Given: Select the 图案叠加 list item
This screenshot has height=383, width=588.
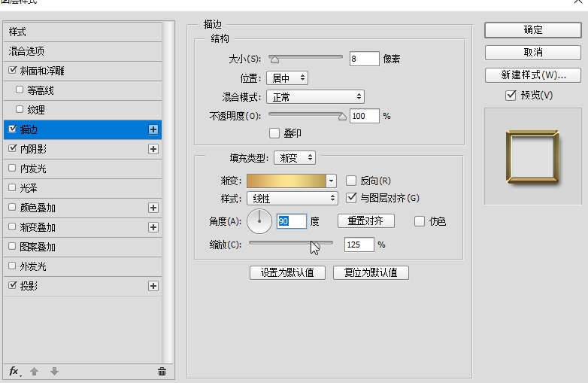Looking at the screenshot, I should [x=83, y=247].
